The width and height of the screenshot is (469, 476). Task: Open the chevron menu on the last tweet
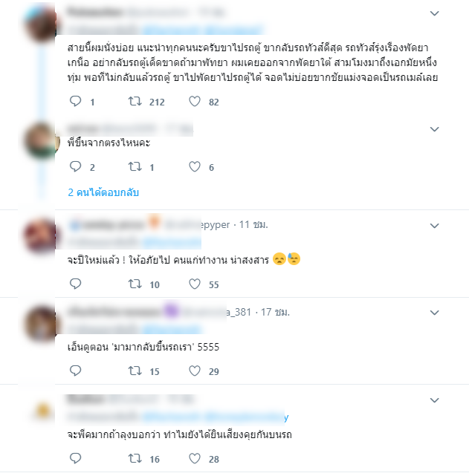pos(435,400)
